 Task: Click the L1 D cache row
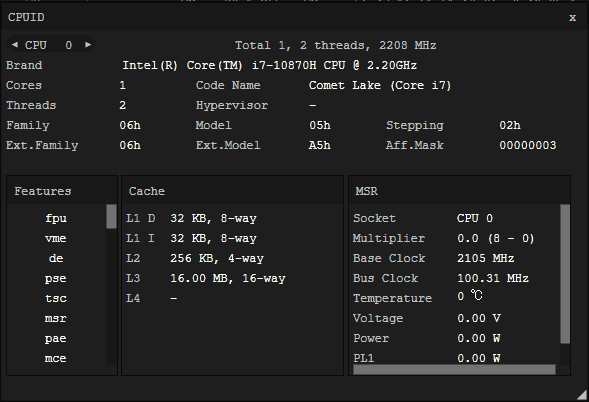191,218
